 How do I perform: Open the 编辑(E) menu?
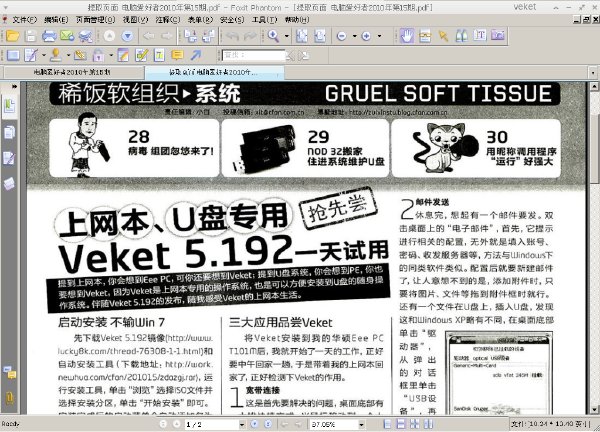click(56, 20)
